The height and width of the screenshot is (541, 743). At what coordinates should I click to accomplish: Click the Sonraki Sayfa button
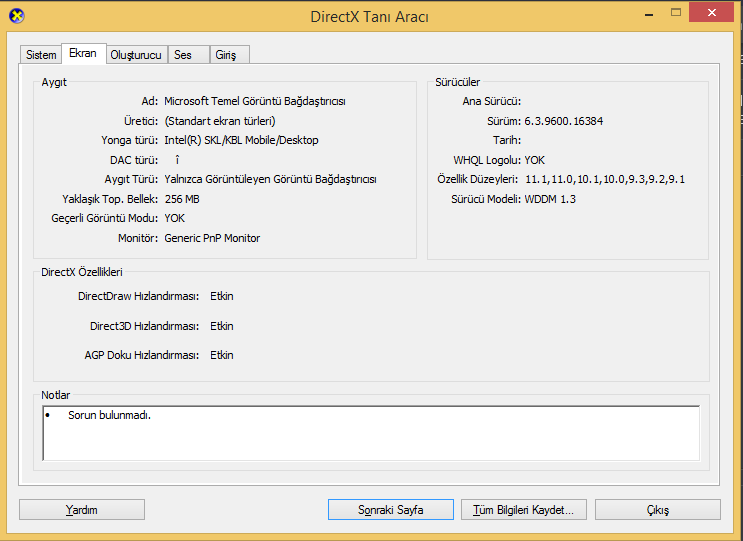(x=390, y=510)
